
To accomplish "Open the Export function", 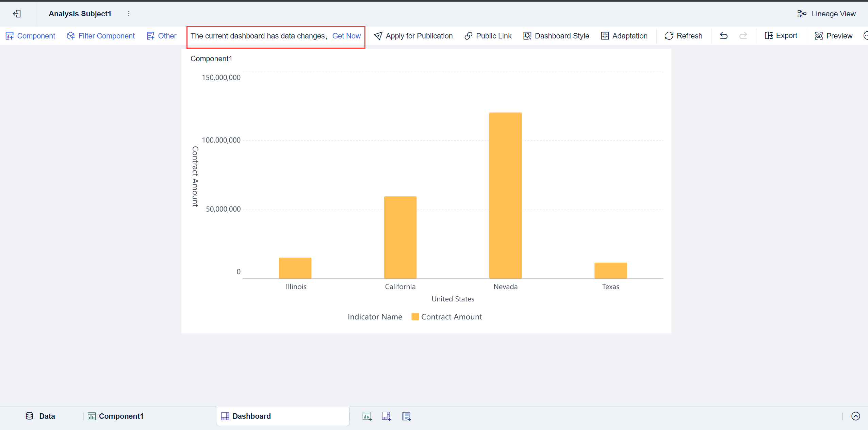I will click(781, 36).
